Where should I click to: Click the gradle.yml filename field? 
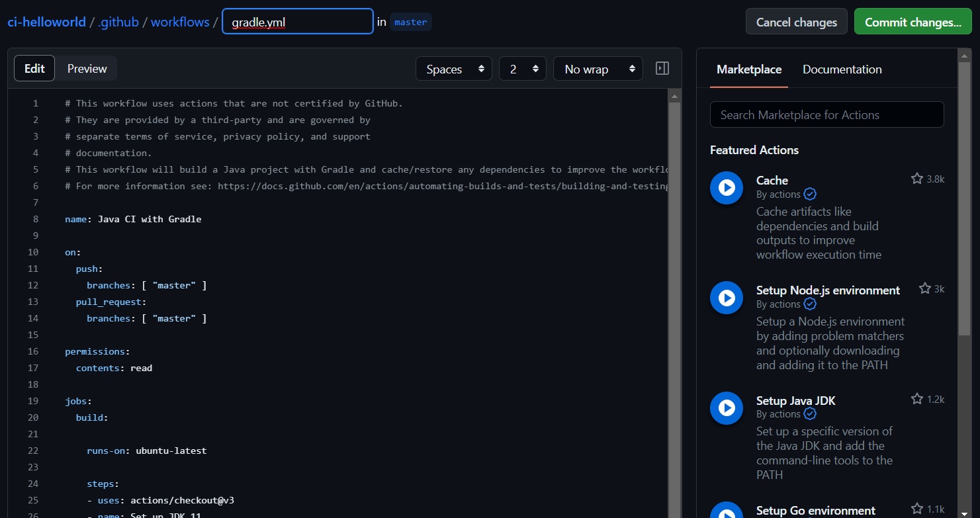pyautogui.click(x=298, y=22)
